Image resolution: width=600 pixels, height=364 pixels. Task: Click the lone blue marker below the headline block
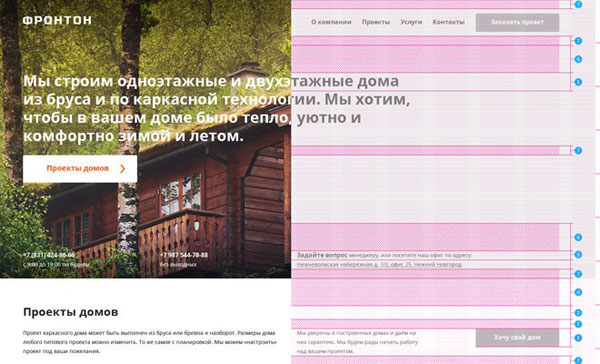[578, 150]
